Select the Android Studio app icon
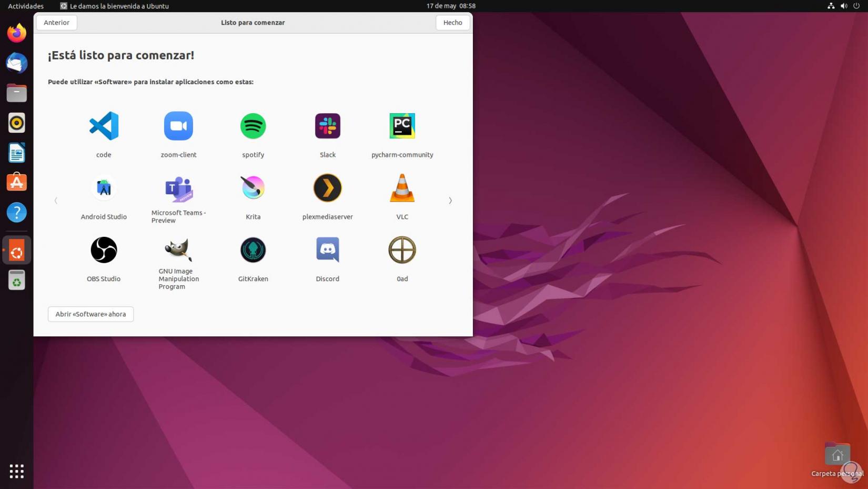 coord(104,188)
